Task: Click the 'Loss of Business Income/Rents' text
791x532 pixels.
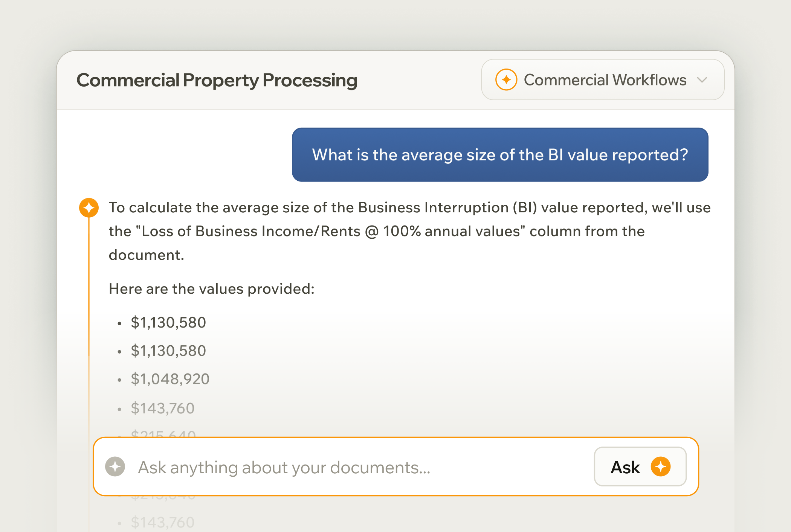Action: (250, 232)
